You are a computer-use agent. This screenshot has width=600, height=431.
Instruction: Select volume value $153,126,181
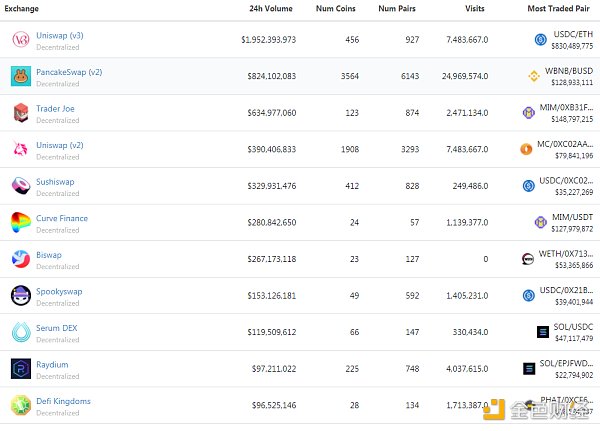(x=272, y=296)
